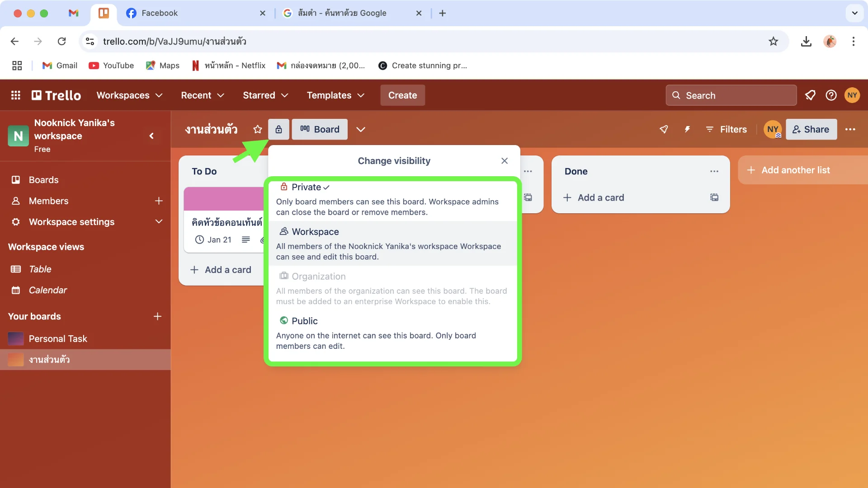Click the Trello Search field
Screen dimensions: 868x488
(x=731, y=95)
